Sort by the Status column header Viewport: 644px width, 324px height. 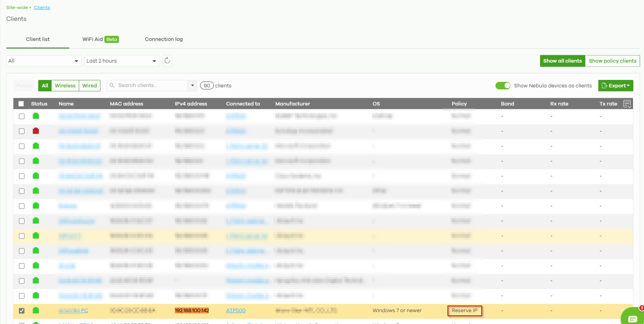pyautogui.click(x=39, y=104)
